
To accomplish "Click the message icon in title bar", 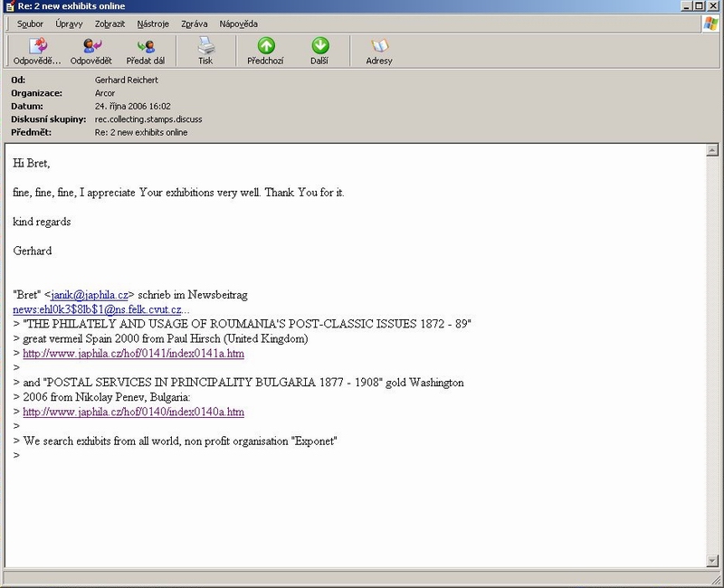I will pos(9,6).
